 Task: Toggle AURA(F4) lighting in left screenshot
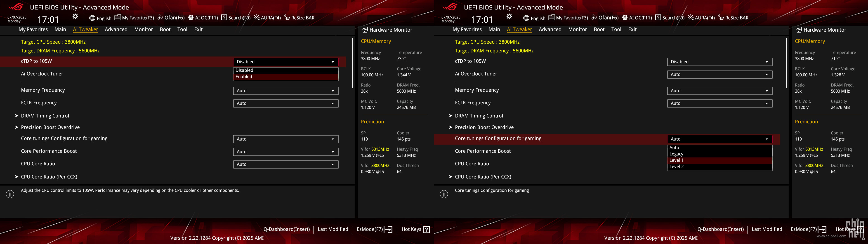coord(267,18)
